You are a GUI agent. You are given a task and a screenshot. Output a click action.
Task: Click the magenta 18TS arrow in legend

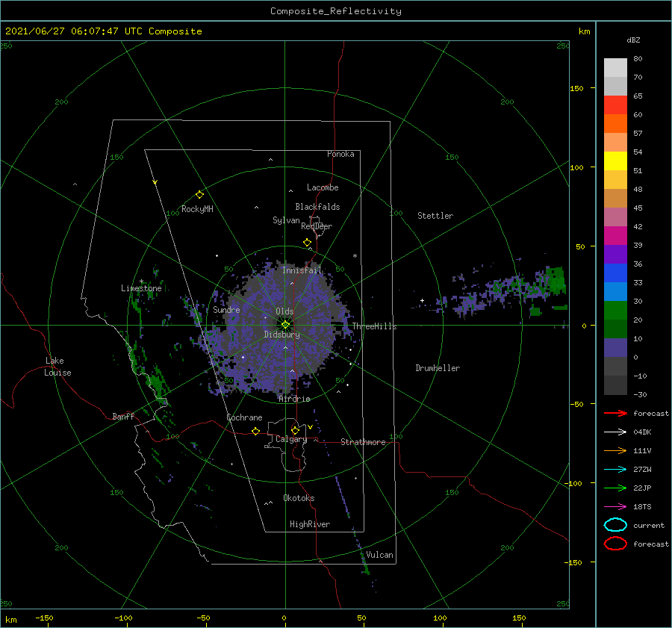pyautogui.click(x=615, y=507)
